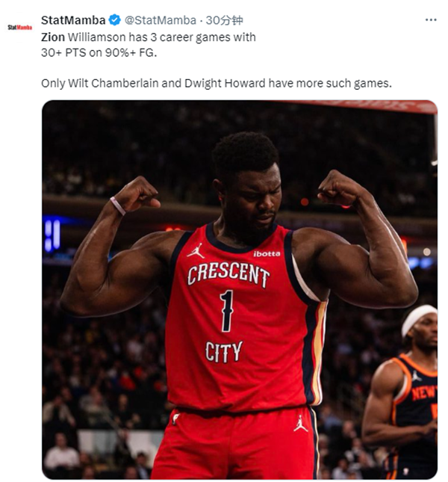Open the StatMamba profile avatar

(20, 28)
